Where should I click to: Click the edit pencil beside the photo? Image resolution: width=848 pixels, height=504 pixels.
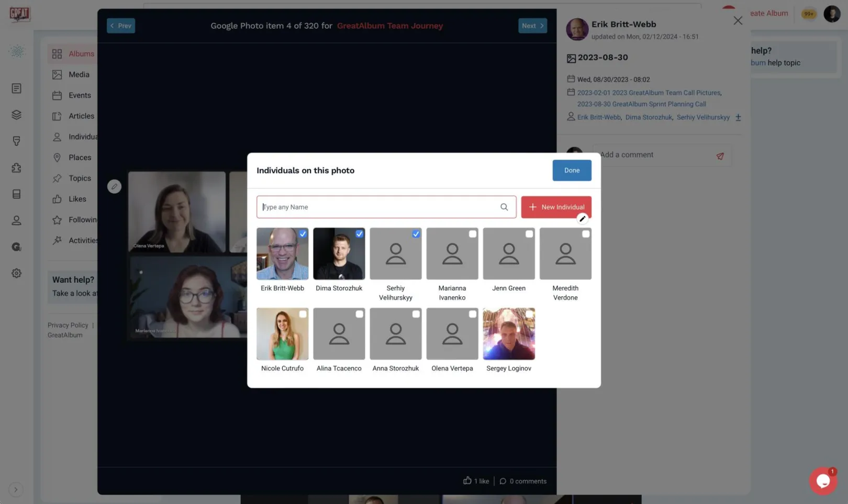[114, 186]
